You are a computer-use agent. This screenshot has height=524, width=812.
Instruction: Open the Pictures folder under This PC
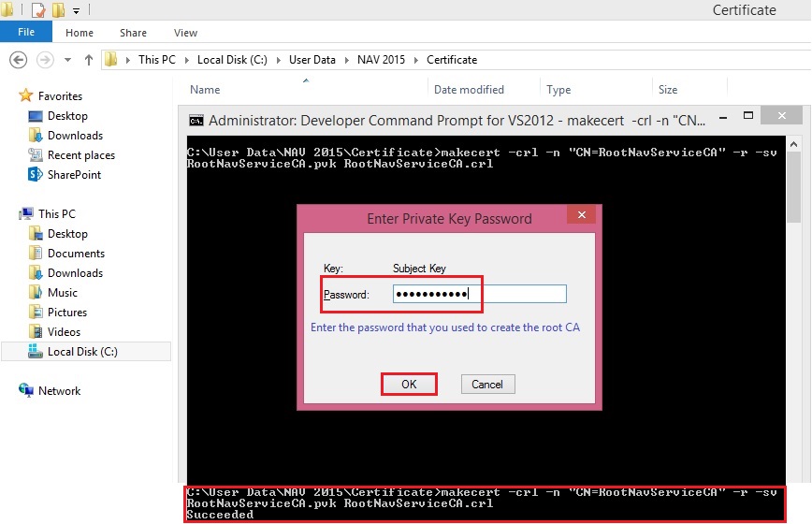[66, 313]
